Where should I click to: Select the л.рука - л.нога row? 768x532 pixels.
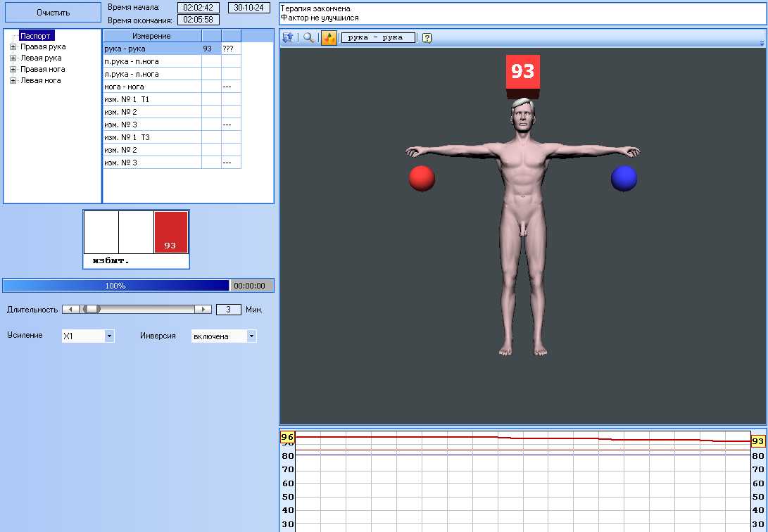click(172, 74)
